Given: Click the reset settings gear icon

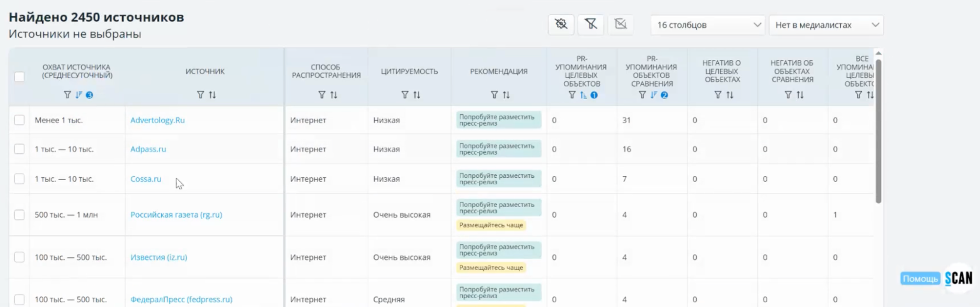Looking at the screenshot, I should coord(561,24).
